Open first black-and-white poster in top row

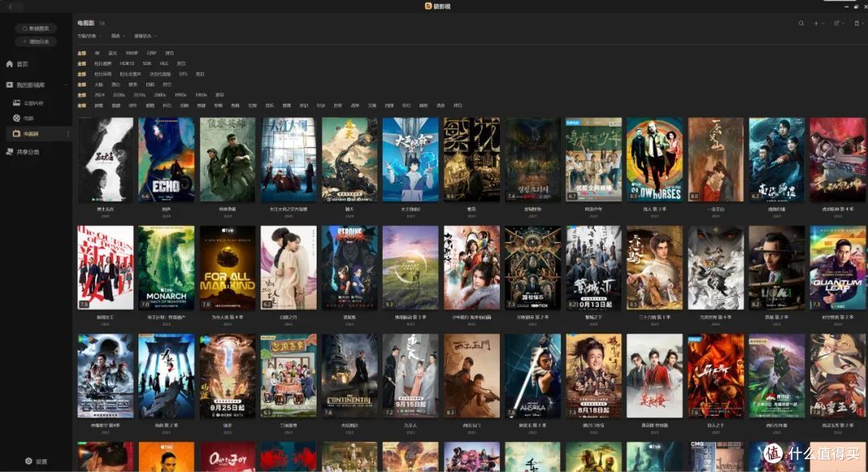click(105, 159)
